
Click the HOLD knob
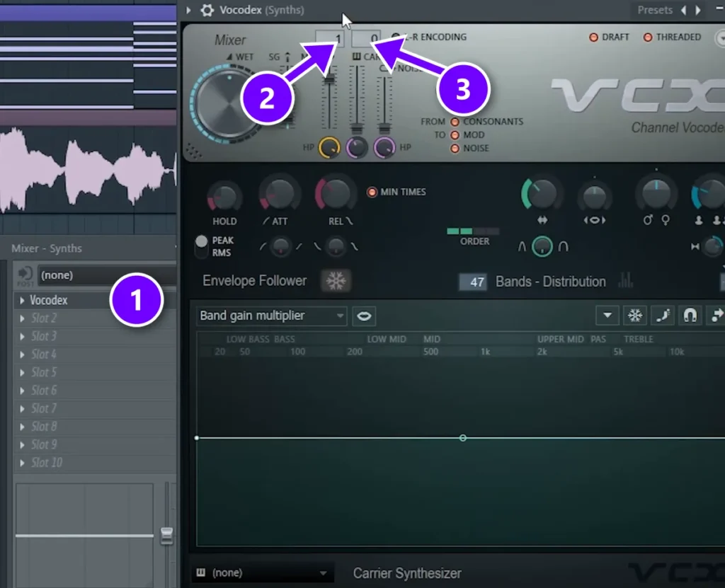[x=224, y=198]
